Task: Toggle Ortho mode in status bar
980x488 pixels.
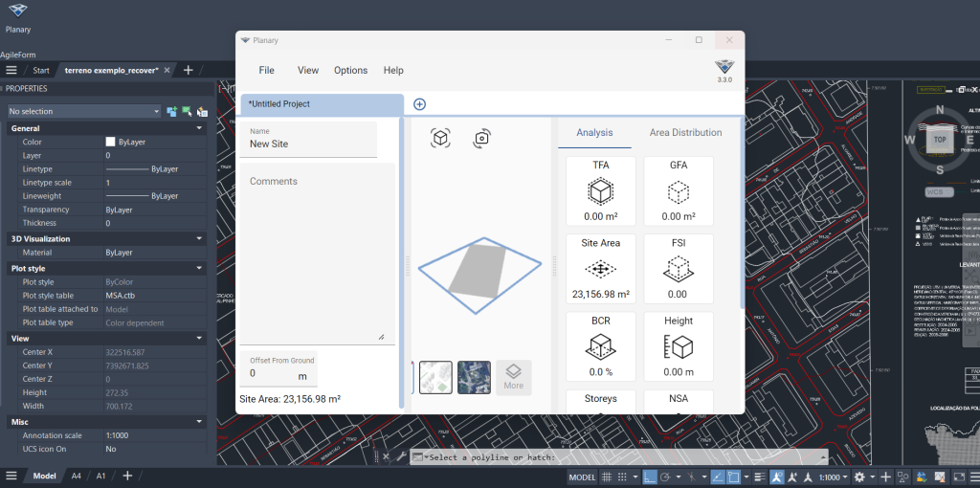Action: [650, 477]
